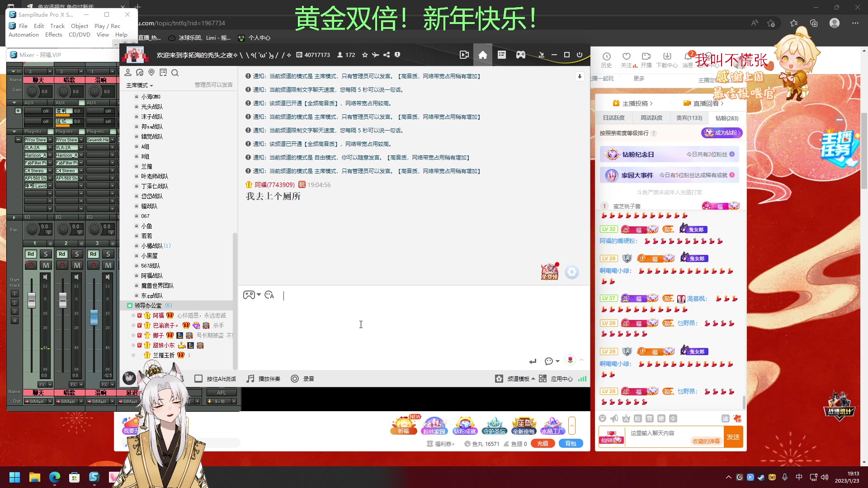Click the report shield icon in channel header
This screenshot has width=868, height=488.
coord(397,55)
